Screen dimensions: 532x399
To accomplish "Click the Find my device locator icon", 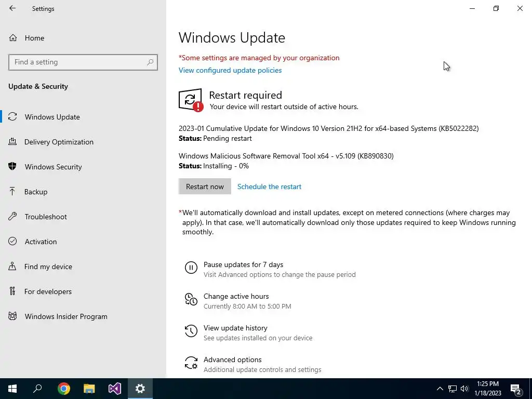I will (12, 266).
